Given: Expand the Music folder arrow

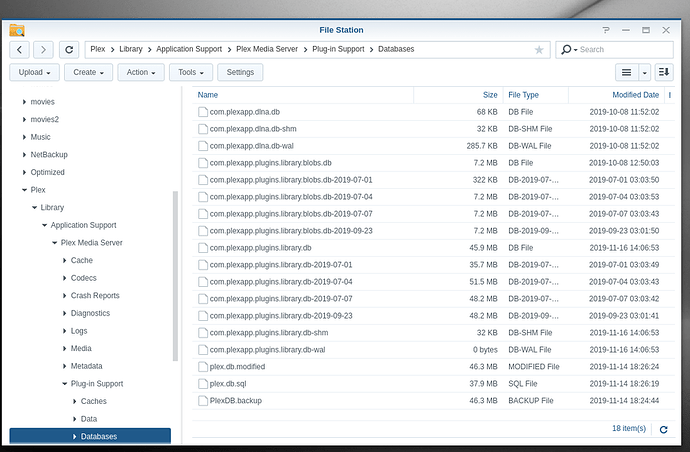Looking at the screenshot, I should click(24, 137).
